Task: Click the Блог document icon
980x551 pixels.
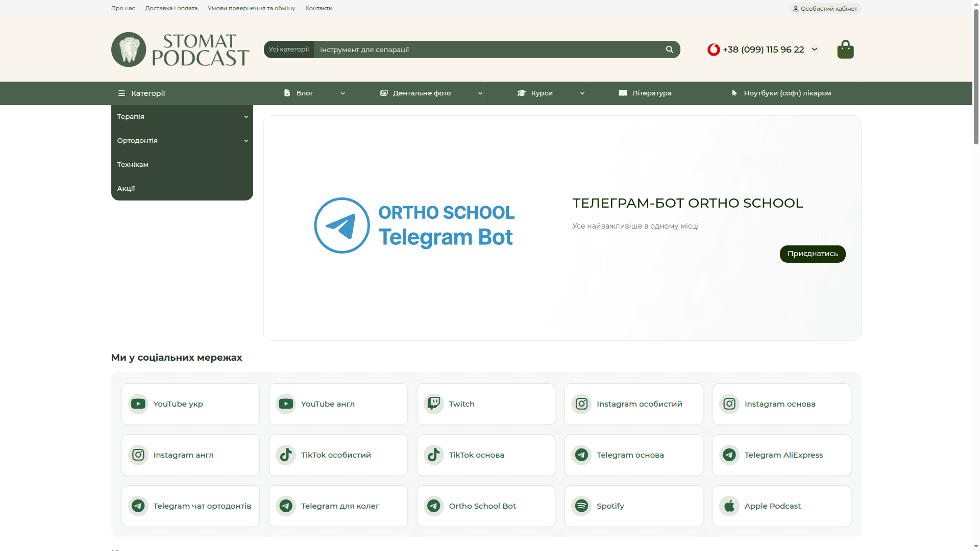Action: 287,93
